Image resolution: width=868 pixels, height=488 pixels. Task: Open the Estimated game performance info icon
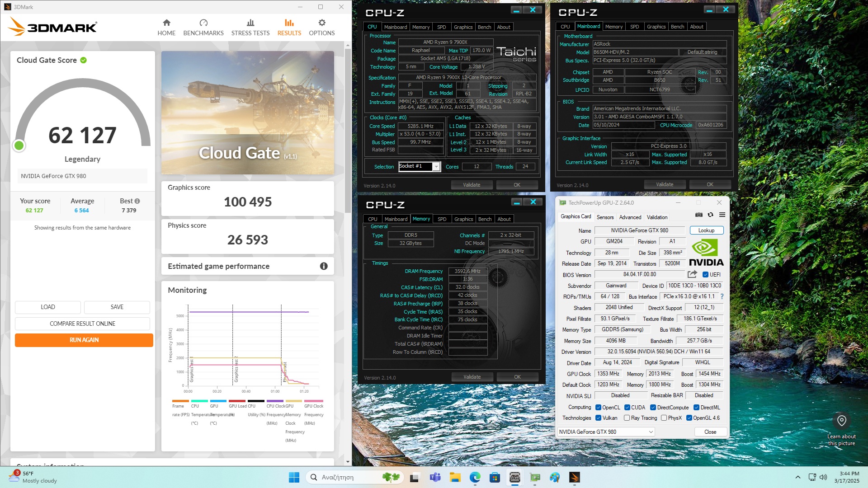pos(324,266)
